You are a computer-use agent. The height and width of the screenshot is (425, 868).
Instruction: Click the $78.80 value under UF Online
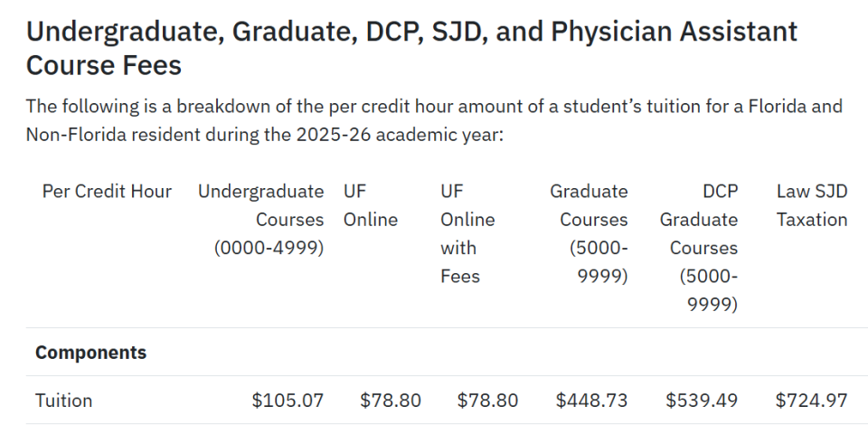(392, 400)
